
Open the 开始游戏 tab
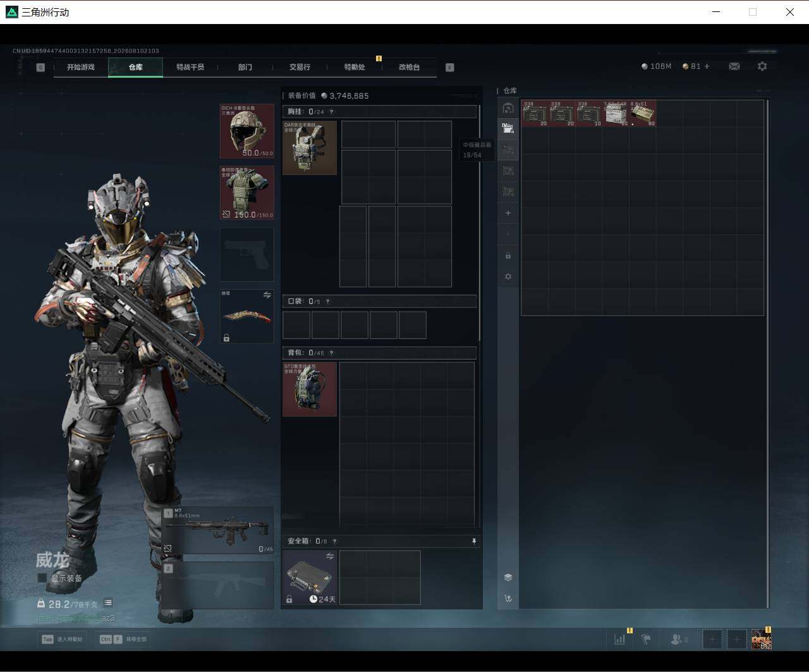coord(81,67)
